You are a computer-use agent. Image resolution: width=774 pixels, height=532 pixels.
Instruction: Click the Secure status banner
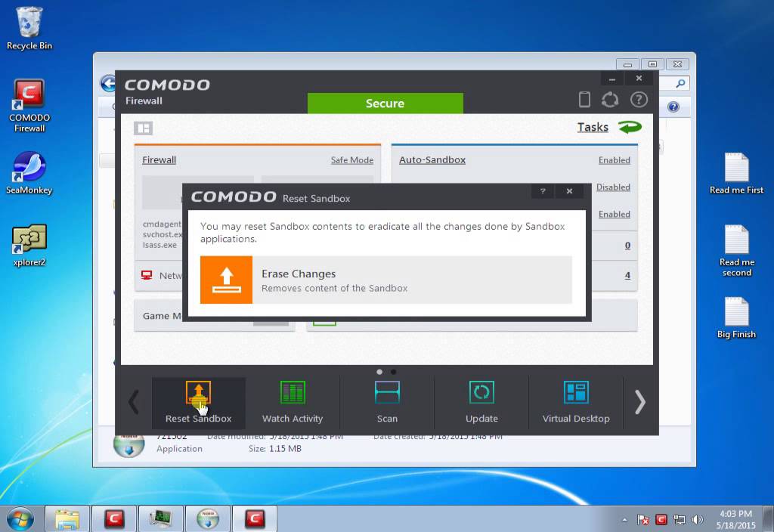tap(385, 103)
